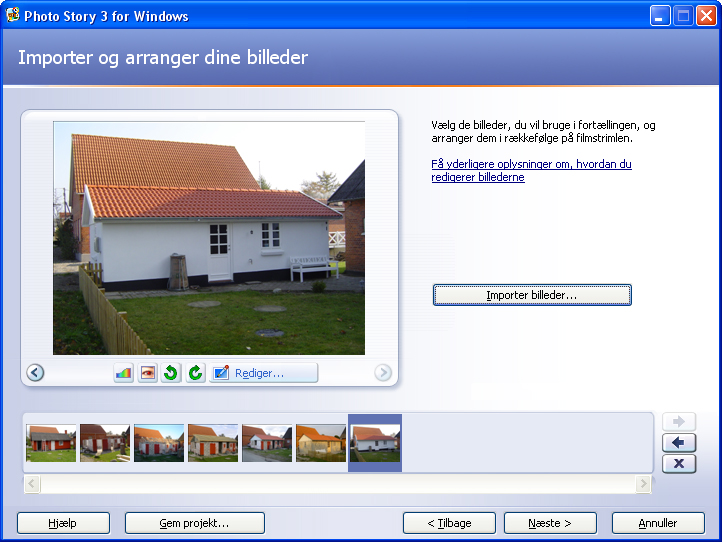The image size is (722, 542).
Task: Select the third filmstrip thumbnail
Action: click(x=159, y=443)
